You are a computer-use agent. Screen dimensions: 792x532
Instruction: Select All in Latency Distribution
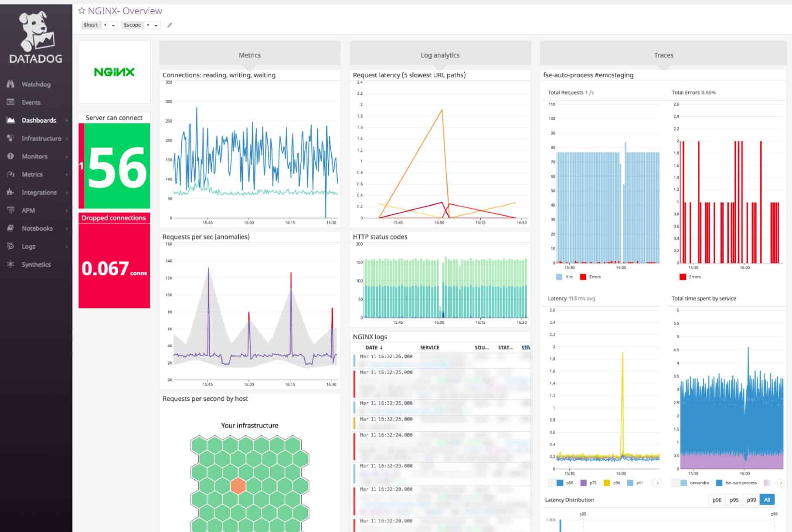tap(767, 500)
